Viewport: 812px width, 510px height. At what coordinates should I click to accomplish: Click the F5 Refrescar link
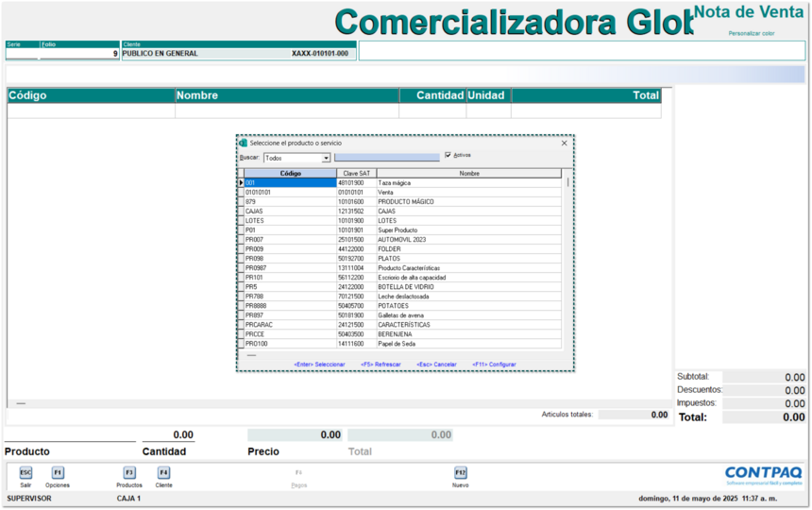(381, 364)
